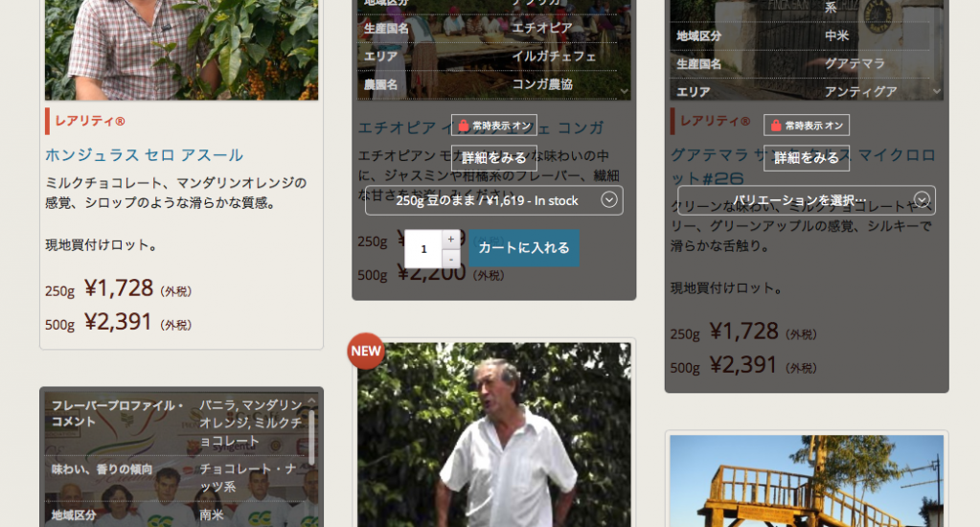Click the man in white shirt thumbnail
This screenshot has width=980, height=527.
[x=493, y=434]
